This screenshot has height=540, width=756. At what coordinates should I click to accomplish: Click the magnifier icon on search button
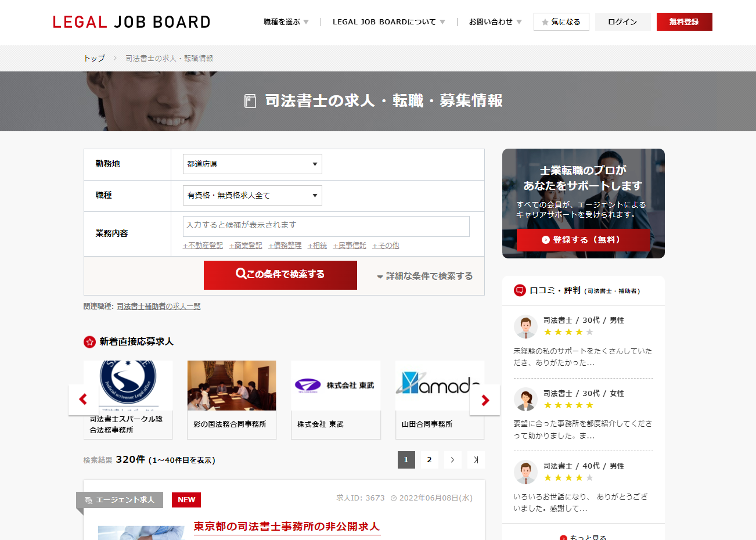point(241,273)
